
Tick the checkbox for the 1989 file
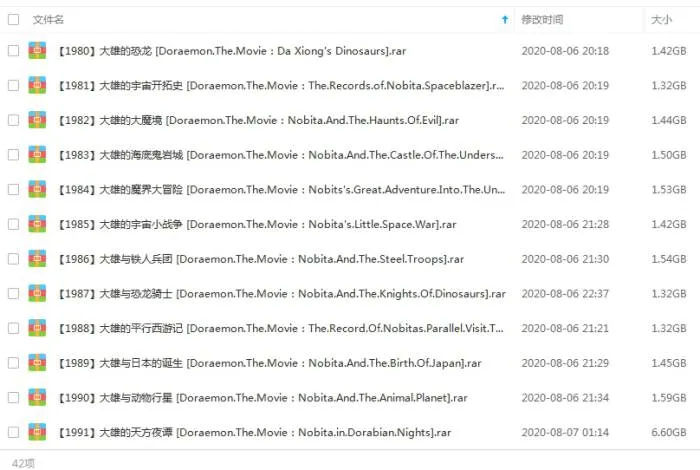(13, 363)
